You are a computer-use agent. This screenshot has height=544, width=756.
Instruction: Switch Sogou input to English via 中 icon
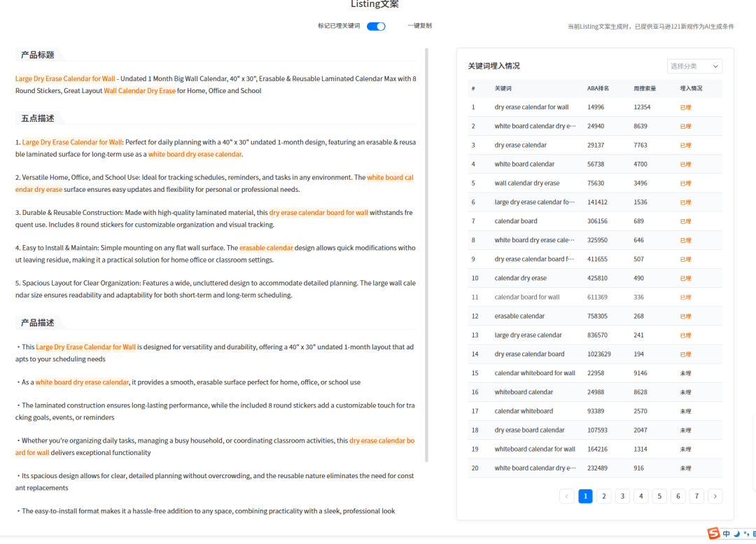coord(727,533)
